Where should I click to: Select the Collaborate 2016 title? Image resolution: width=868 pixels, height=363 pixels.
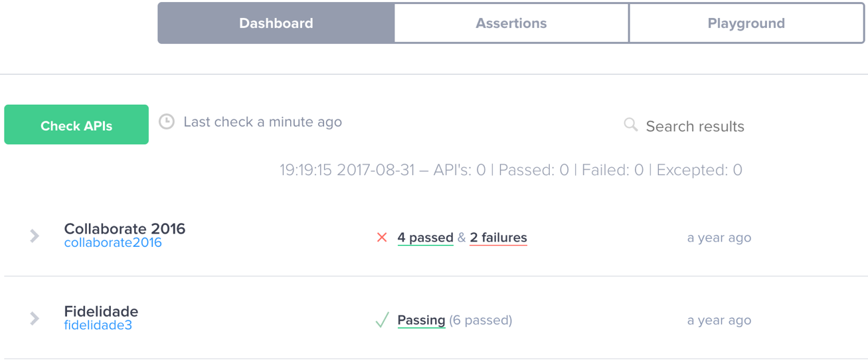coord(125,228)
